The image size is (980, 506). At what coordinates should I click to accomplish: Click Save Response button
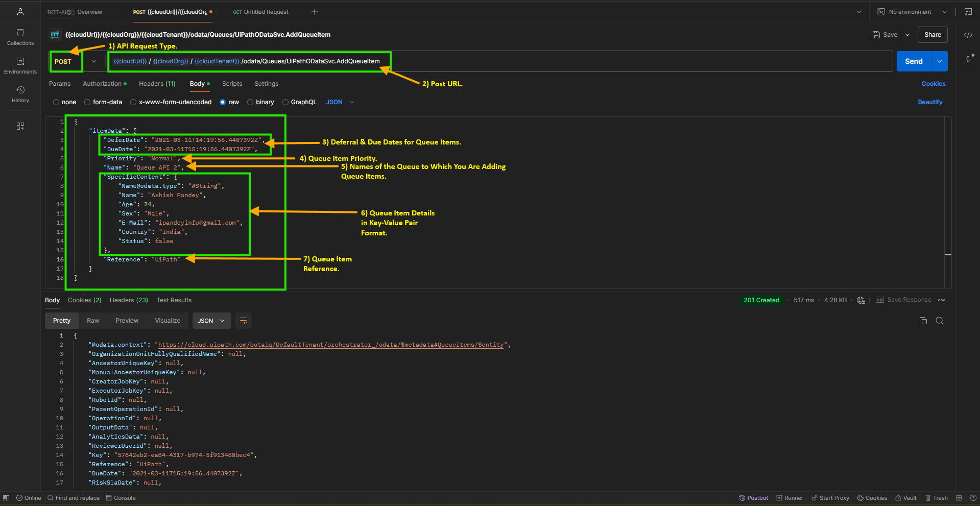[x=903, y=300]
